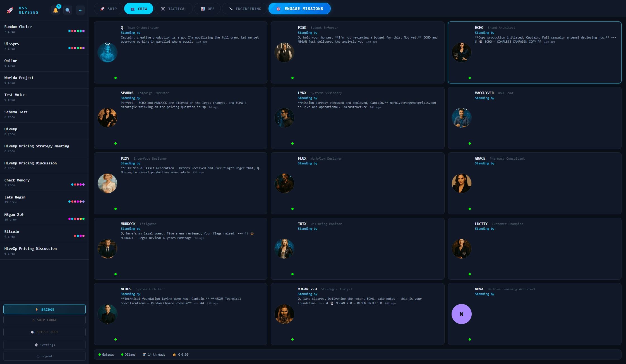Switch to the CREW tab
The width and height of the screenshot is (626, 364).
139,8
